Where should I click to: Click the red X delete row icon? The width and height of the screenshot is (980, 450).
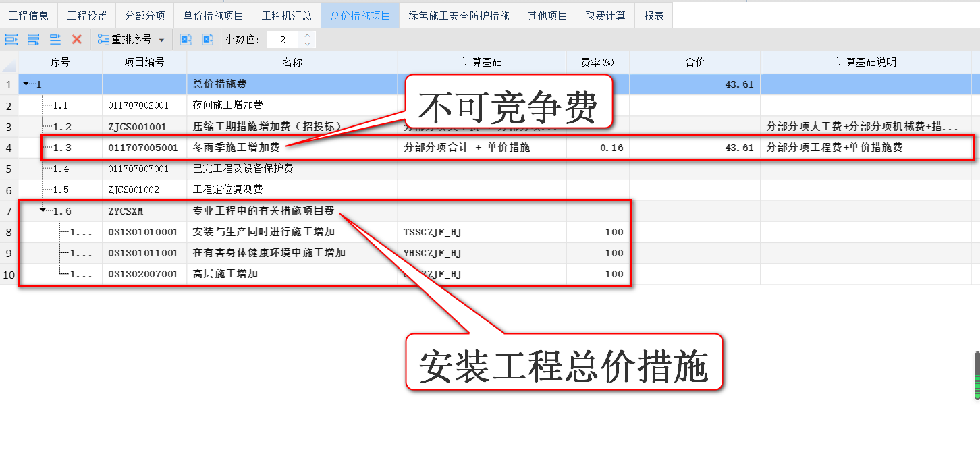(x=77, y=40)
